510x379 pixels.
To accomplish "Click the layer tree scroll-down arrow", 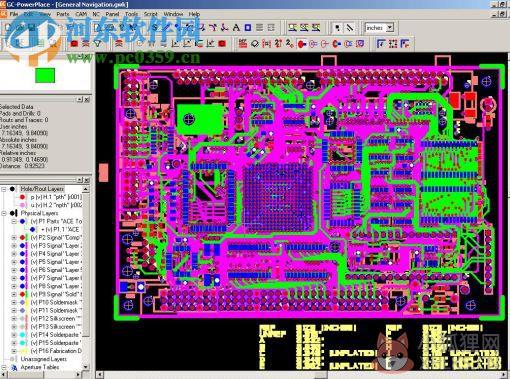I will point(86,367).
